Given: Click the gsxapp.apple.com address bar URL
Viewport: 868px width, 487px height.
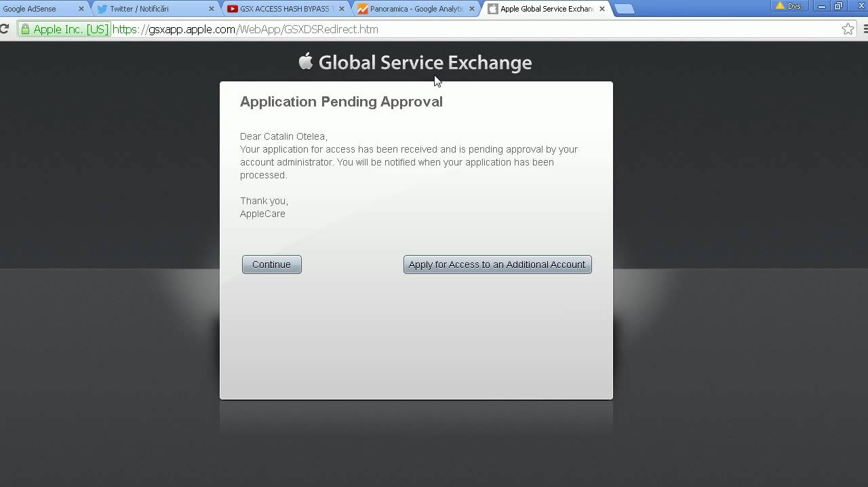Looking at the screenshot, I should (x=245, y=29).
